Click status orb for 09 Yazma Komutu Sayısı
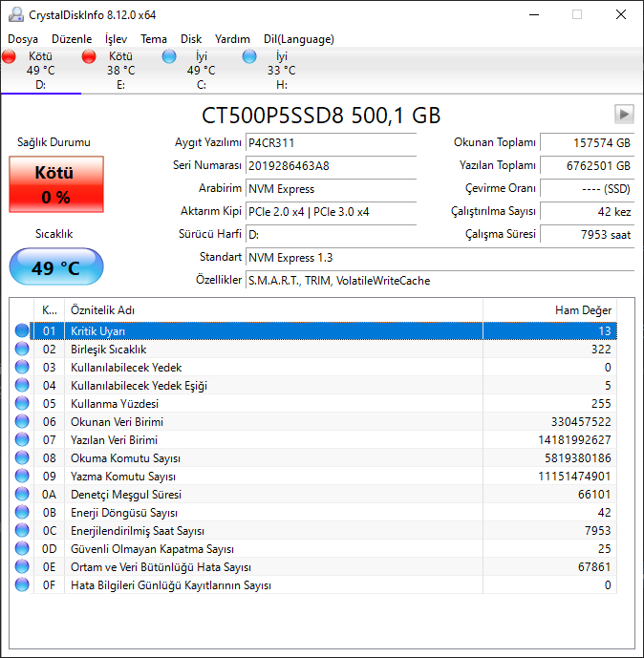 point(22,476)
